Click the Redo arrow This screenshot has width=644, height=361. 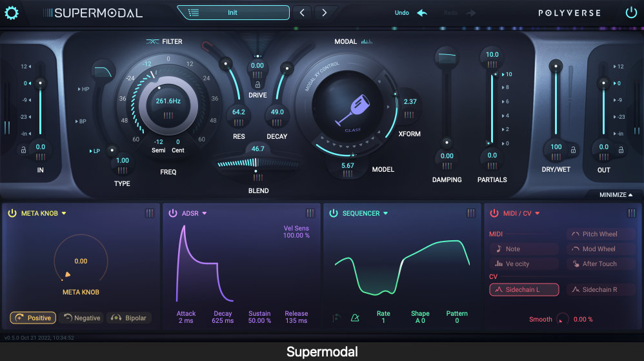(x=470, y=13)
